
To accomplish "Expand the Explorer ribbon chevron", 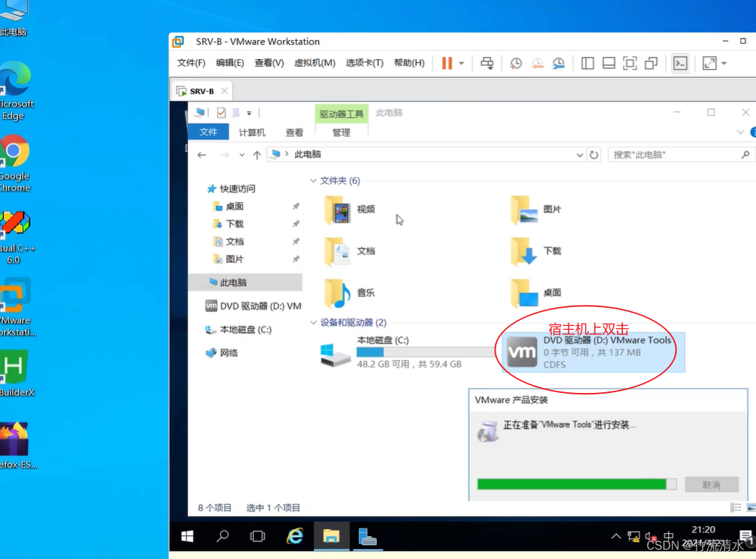I will 740,132.
